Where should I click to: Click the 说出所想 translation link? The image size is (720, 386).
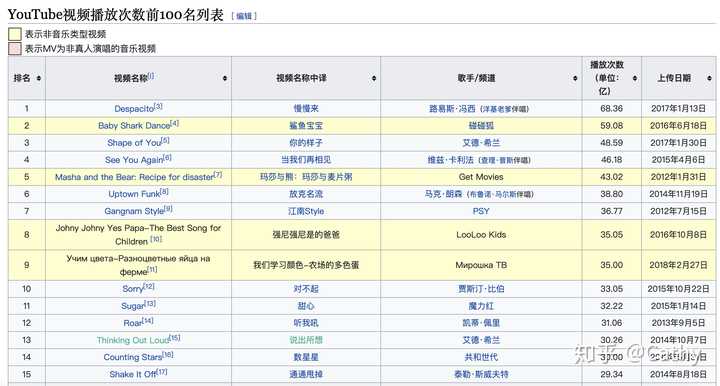(x=306, y=340)
